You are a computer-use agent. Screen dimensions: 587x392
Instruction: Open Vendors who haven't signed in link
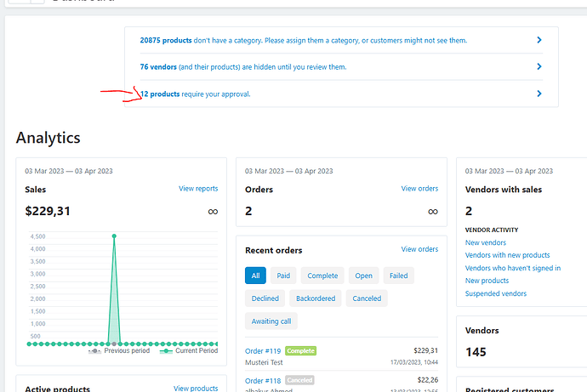click(513, 268)
